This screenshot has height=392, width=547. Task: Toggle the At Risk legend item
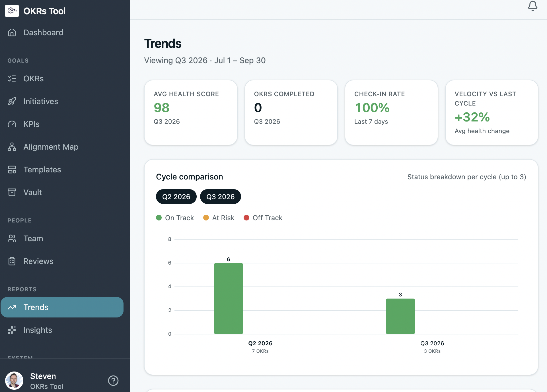pos(218,218)
